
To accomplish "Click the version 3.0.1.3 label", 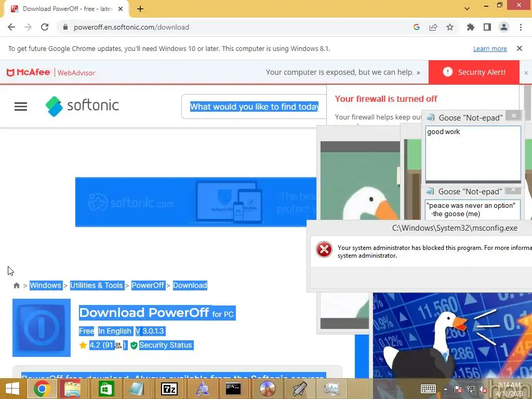I will [x=150, y=331].
